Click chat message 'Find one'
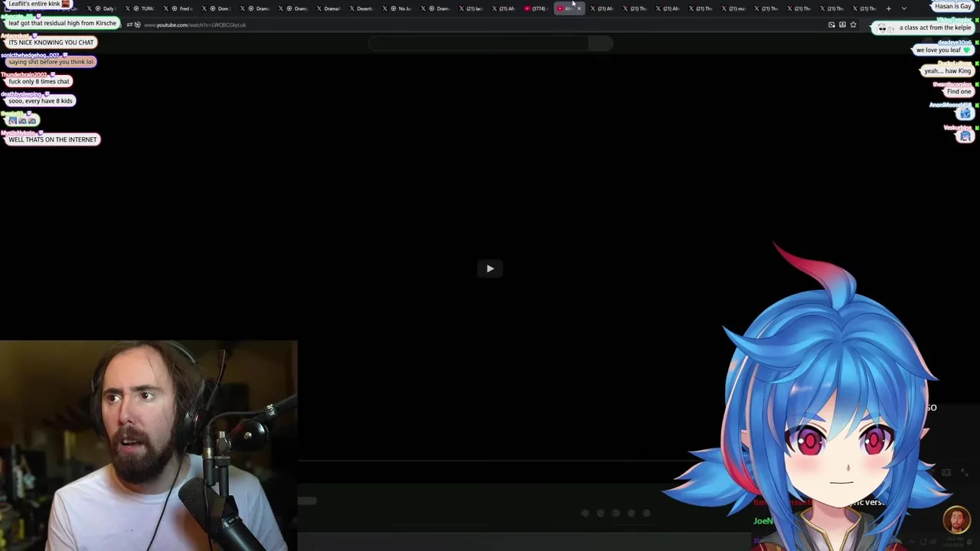This screenshot has width=980, height=551. tap(959, 91)
